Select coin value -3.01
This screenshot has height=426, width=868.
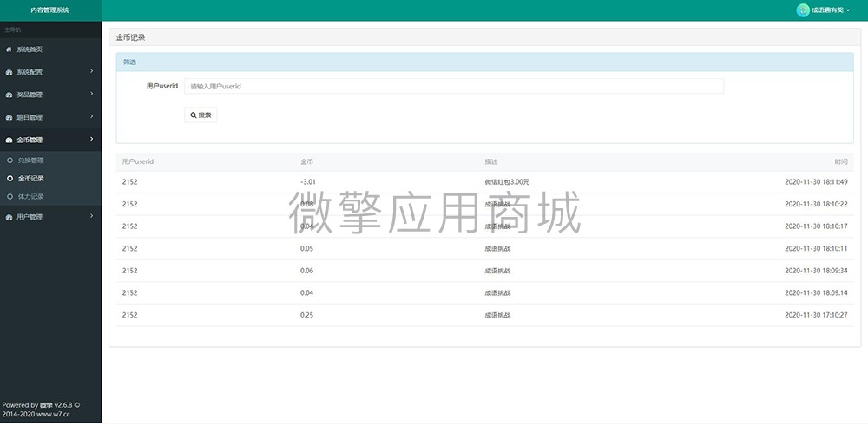point(308,182)
